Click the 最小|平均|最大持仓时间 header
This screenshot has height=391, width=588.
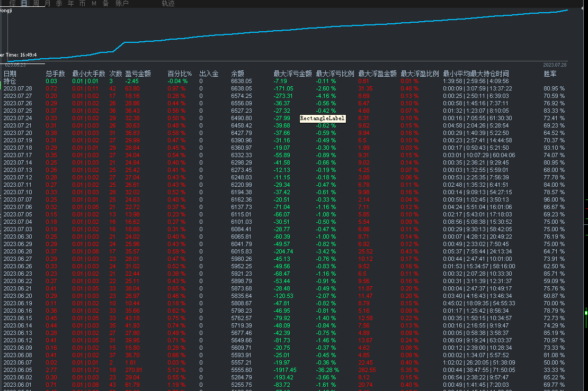point(476,74)
